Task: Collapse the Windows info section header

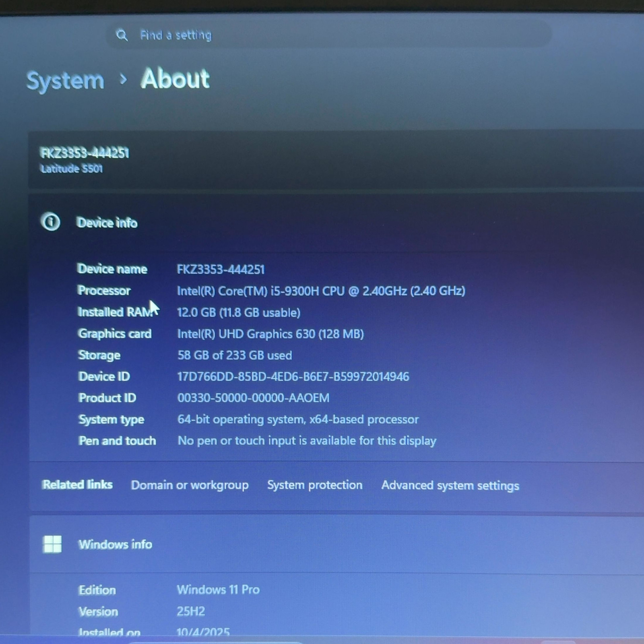Action: pyautogui.click(x=336, y=544)
